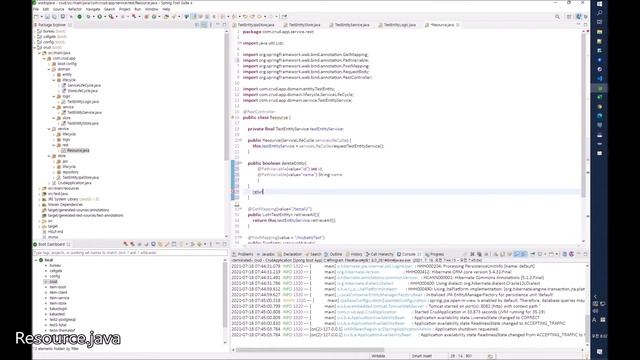The image size is (640, 360).
Task: Open the Run button dropdown arrow
Action: 104,17
